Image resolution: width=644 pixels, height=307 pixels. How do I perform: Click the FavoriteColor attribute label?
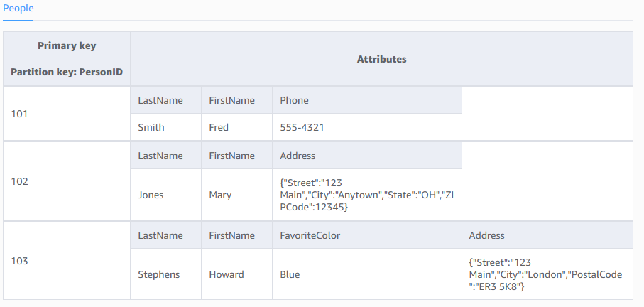(x=311, y=235)
